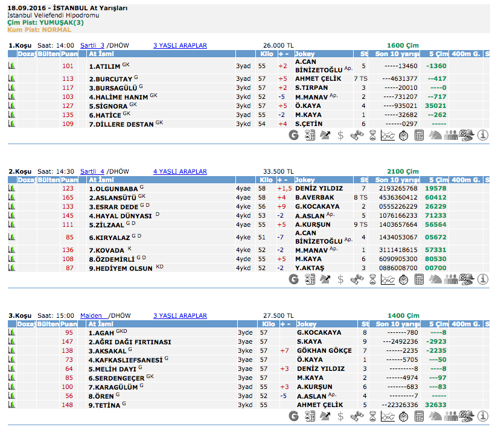
Task: Click the checkered flag icon below race 2
Action: point(467,279)
